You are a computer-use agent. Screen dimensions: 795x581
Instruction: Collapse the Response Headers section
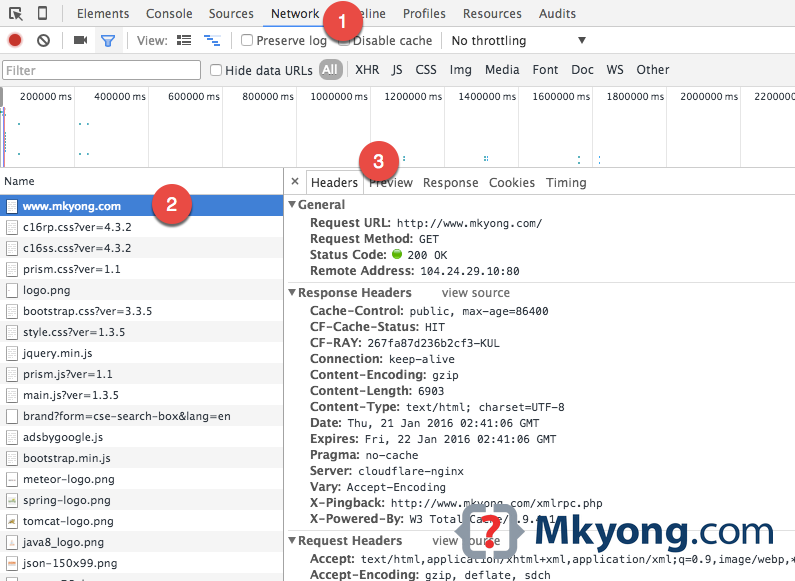(292, 293)
